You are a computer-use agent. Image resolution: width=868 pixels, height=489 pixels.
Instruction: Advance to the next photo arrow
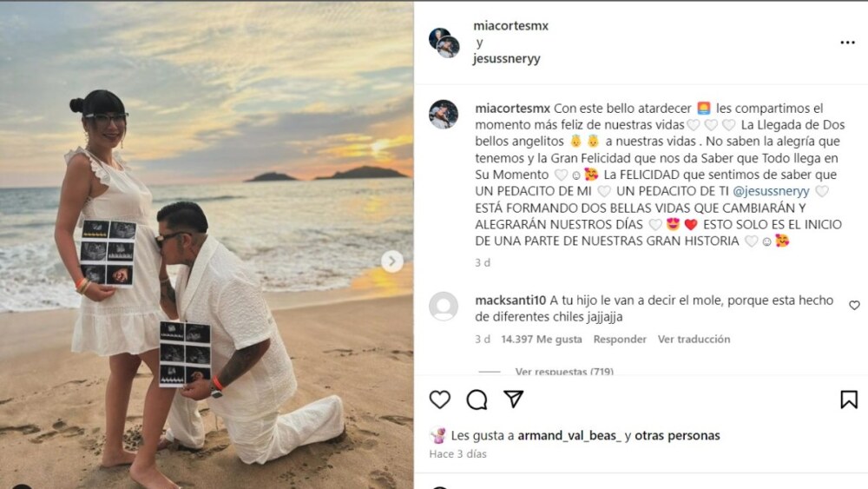pyautogui.click(x=392, y=261)
